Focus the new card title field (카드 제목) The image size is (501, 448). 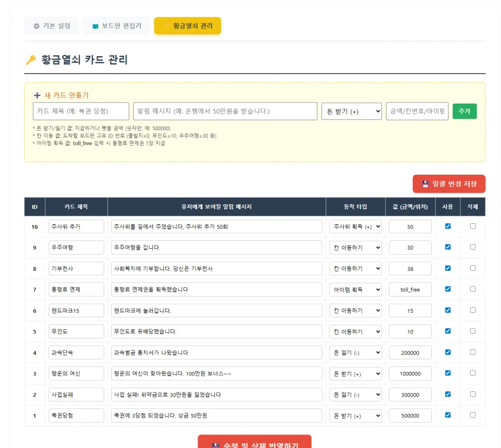[x=81, y=111]
